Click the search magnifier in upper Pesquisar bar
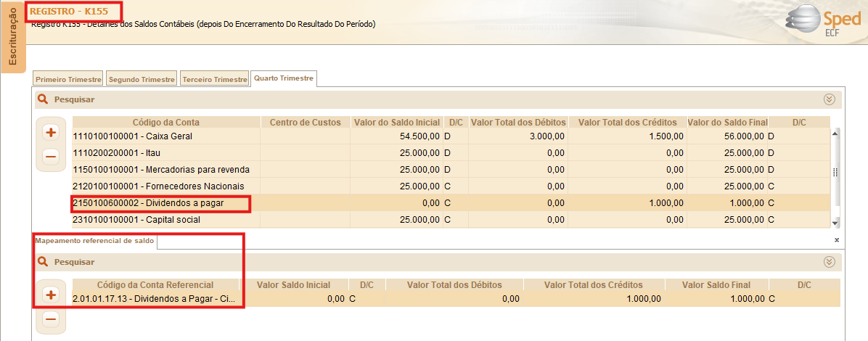 point(43,99)
